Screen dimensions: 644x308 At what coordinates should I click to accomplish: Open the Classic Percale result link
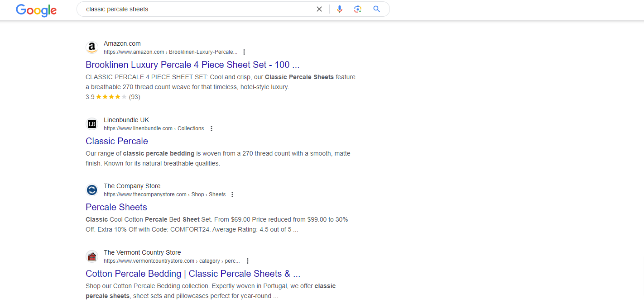click(x=117, y=141)
